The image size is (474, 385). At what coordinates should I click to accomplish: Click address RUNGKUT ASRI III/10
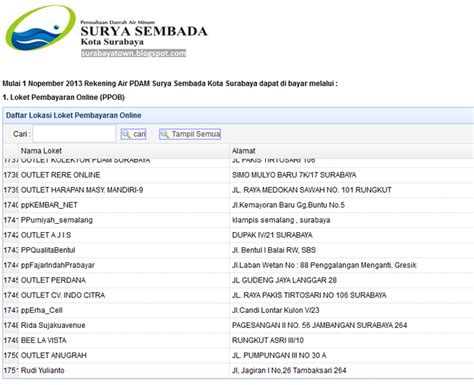[268, 340]
